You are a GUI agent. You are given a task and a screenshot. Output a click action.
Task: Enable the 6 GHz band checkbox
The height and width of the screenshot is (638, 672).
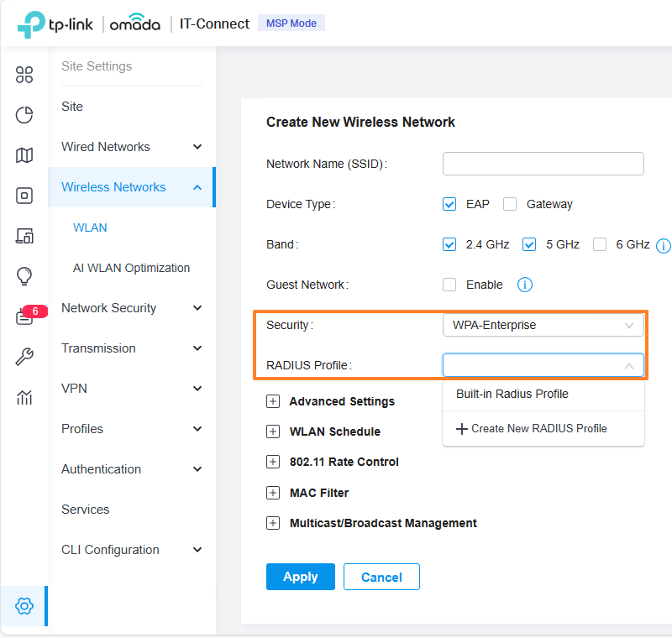tap(600, 245)
